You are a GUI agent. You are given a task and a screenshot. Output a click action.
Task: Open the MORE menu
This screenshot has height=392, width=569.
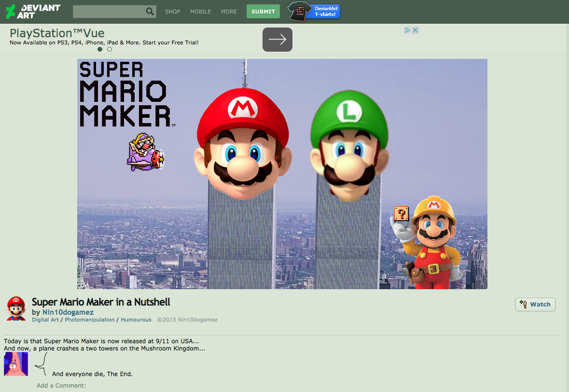pos(229,12)
